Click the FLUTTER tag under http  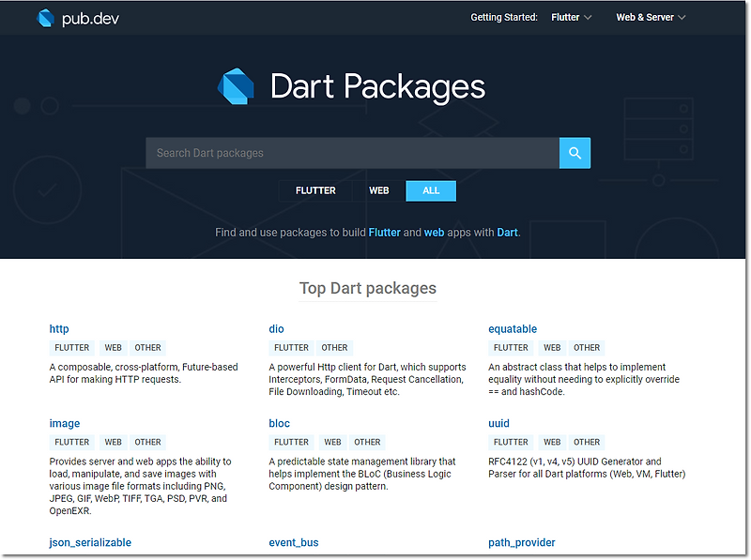coord(72,347)
